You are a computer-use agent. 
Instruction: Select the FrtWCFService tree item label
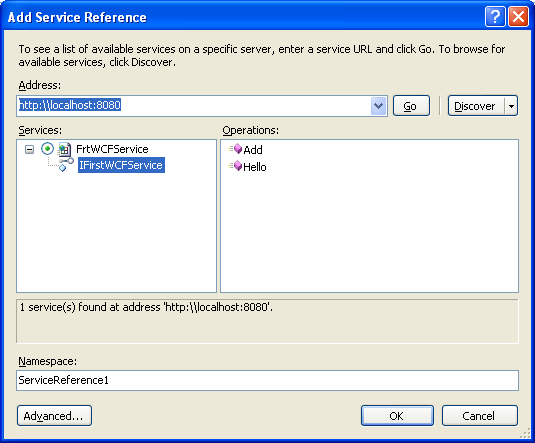click(112, 149)
